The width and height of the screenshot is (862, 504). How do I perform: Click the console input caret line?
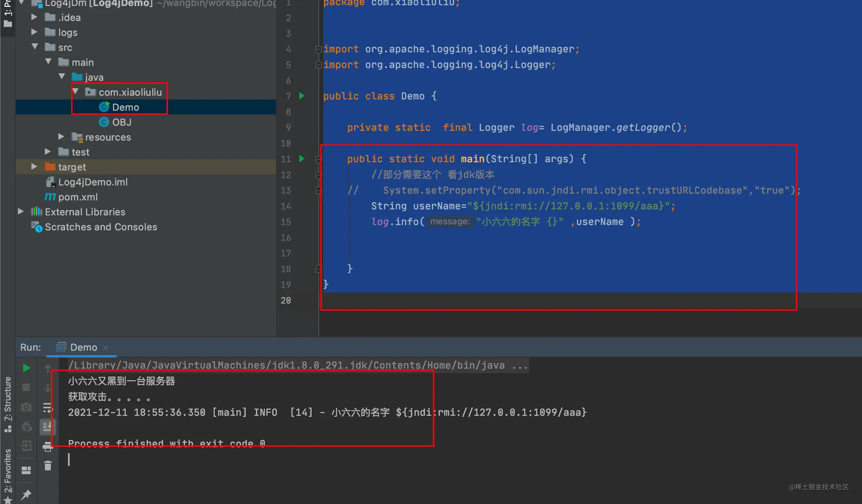tap(69, 460)
